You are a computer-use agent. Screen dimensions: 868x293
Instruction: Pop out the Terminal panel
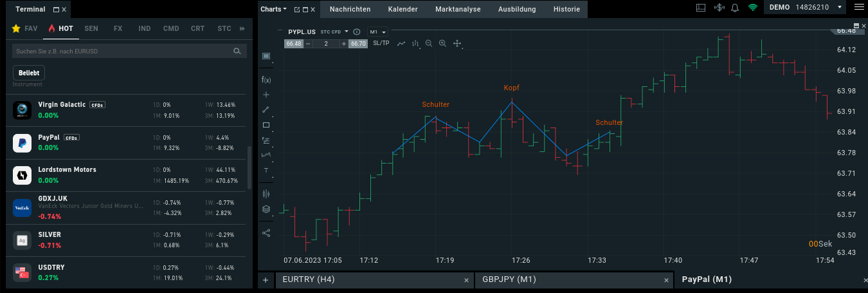[56, 10]
